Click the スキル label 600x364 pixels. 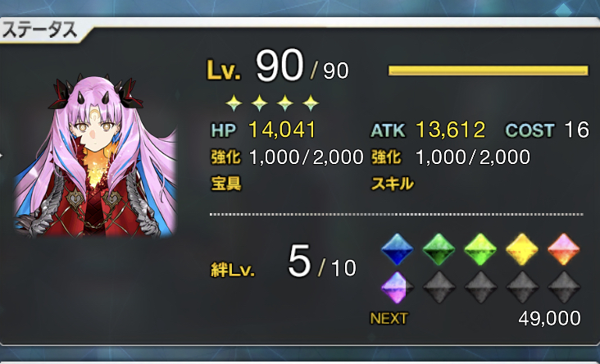(393, 184)
